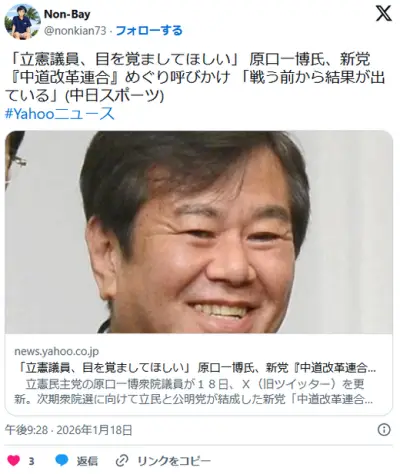
Task: Click the 返信 reply label
Action: [x=87, y=461]
